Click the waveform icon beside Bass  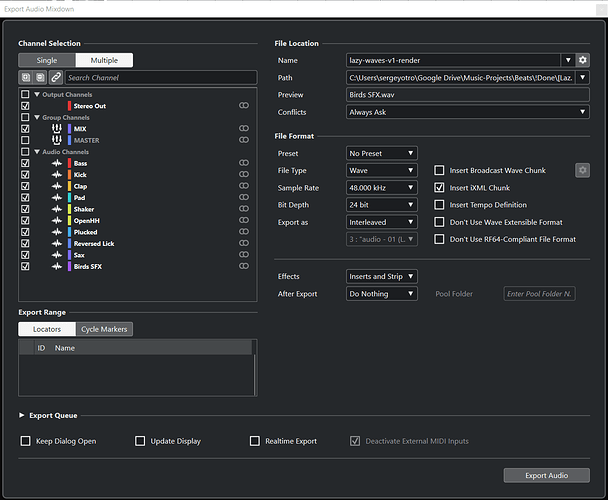(x=57, y=163)
